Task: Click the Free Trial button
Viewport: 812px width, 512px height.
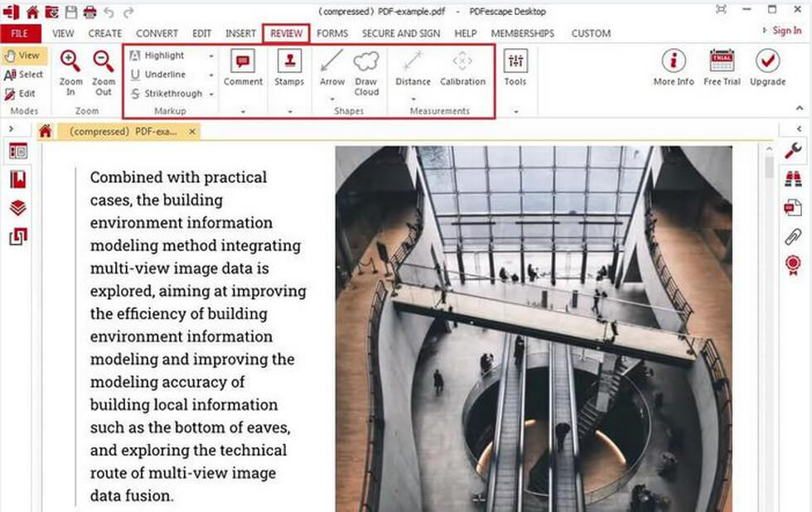Action: click(x=721, y=66)
